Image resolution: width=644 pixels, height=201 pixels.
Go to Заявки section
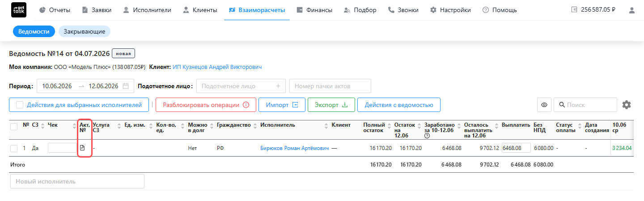click(97, 10)
